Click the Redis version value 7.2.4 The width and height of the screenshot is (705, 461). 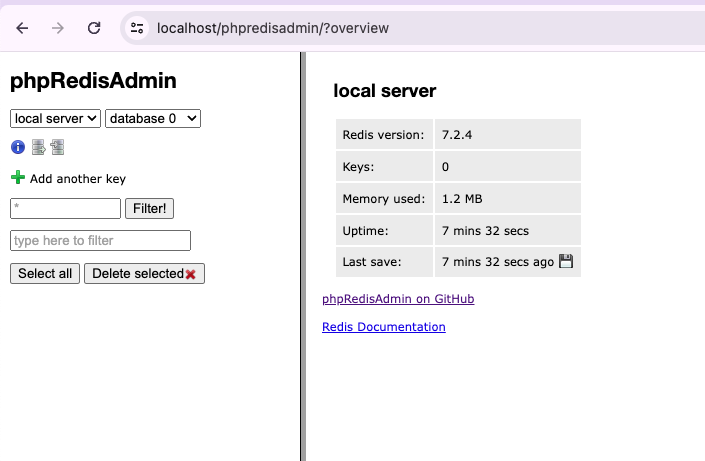pos(457,135)
